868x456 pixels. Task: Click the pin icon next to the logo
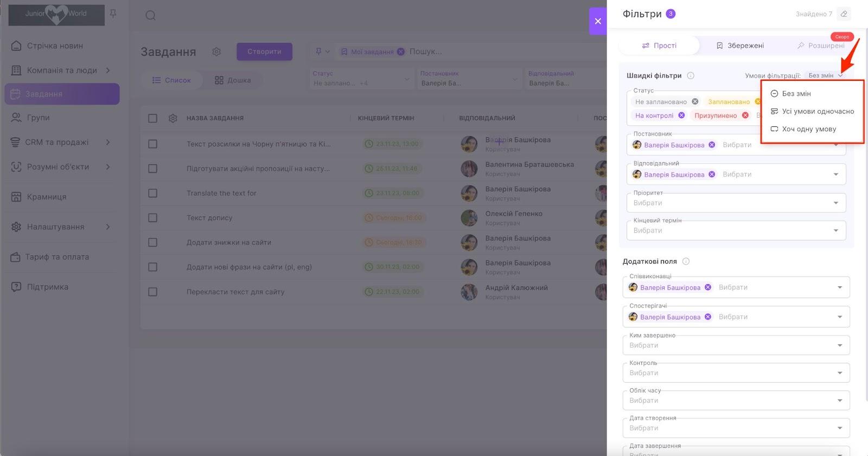pyautogui.click(x=113, y=14)
